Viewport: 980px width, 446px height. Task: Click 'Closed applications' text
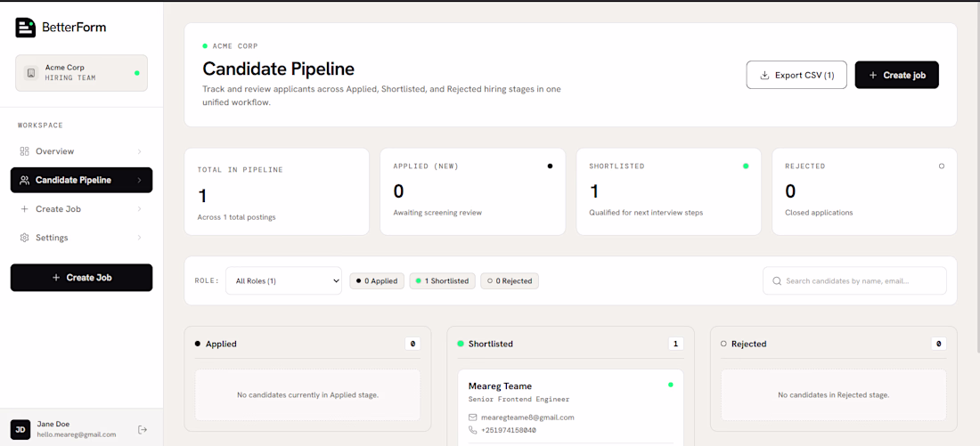pyautogui.click(x=819, y=213)
